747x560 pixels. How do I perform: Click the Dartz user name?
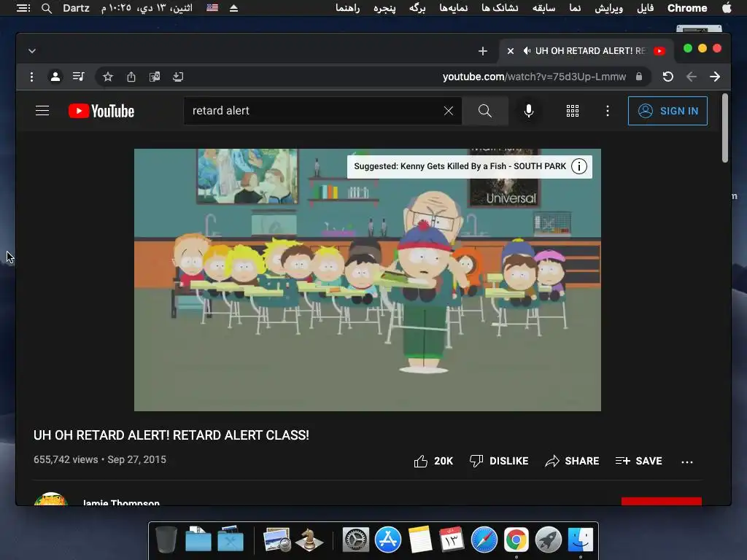76,8
